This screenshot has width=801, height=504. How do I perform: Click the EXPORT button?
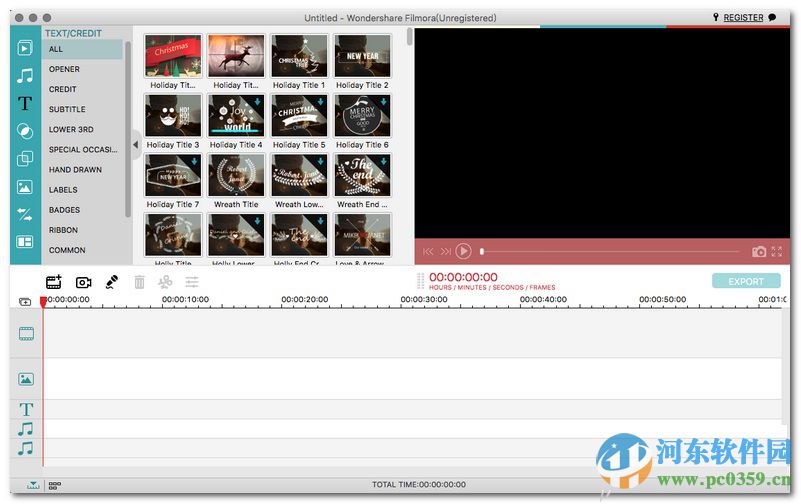746,281
